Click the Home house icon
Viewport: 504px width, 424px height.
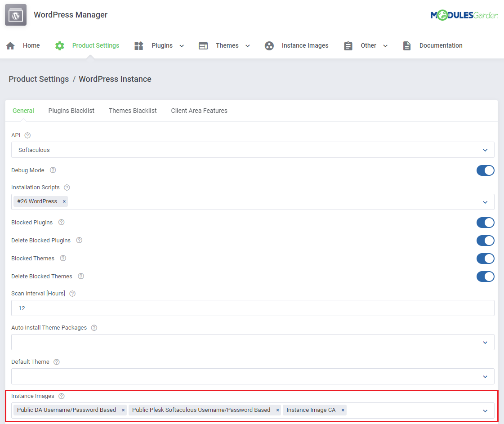[10, 46]
